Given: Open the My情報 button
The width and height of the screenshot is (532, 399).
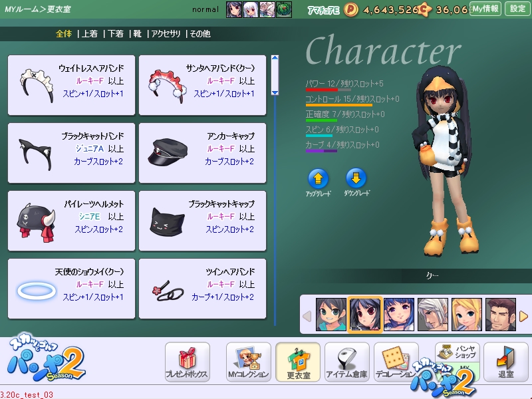Looking at the screenshot, I should point(485,9).
